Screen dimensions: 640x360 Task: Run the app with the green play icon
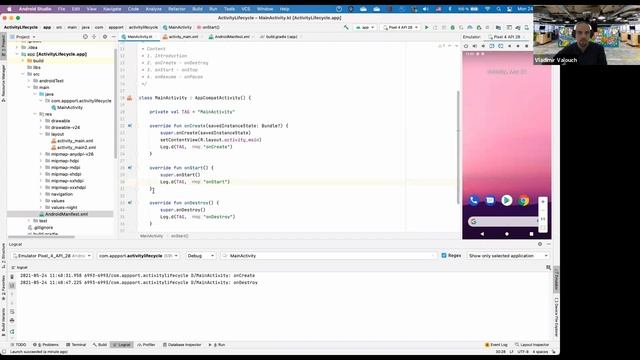pos(427,27)
